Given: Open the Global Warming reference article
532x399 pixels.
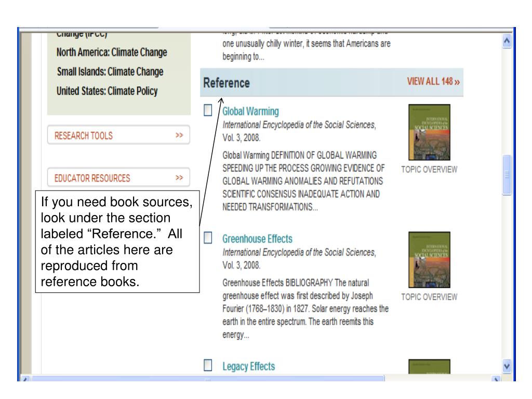Looking at the screenshot, I should point(250,111).
